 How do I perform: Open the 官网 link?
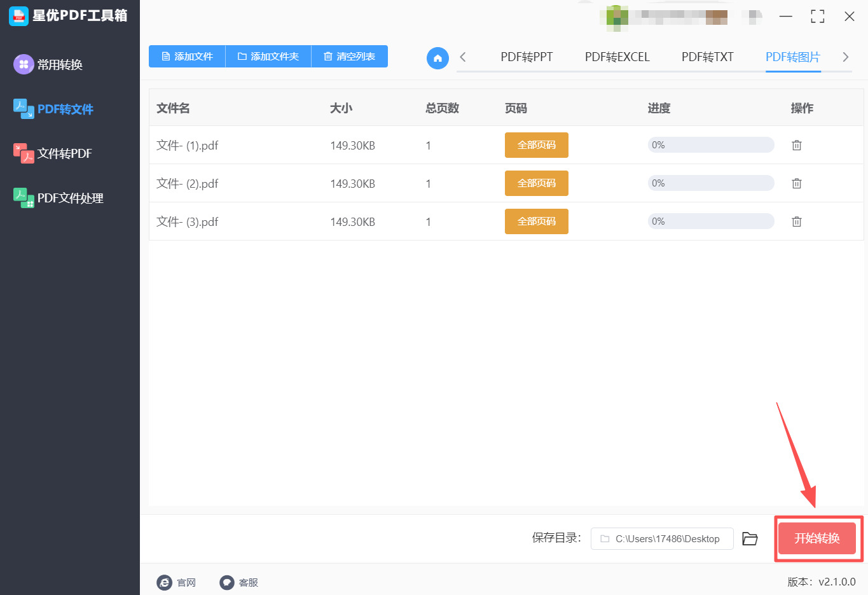(186, 582)
